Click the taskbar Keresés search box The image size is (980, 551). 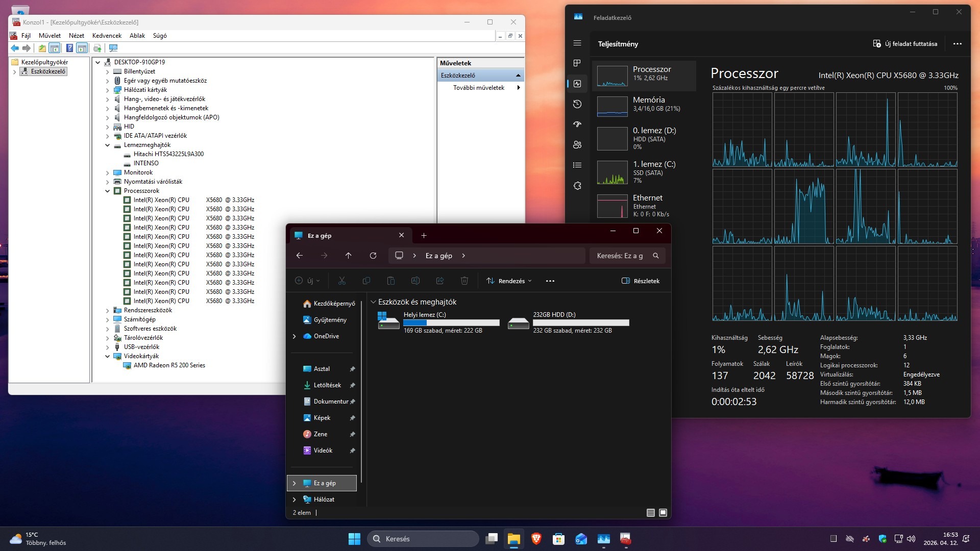pos(423,539)
